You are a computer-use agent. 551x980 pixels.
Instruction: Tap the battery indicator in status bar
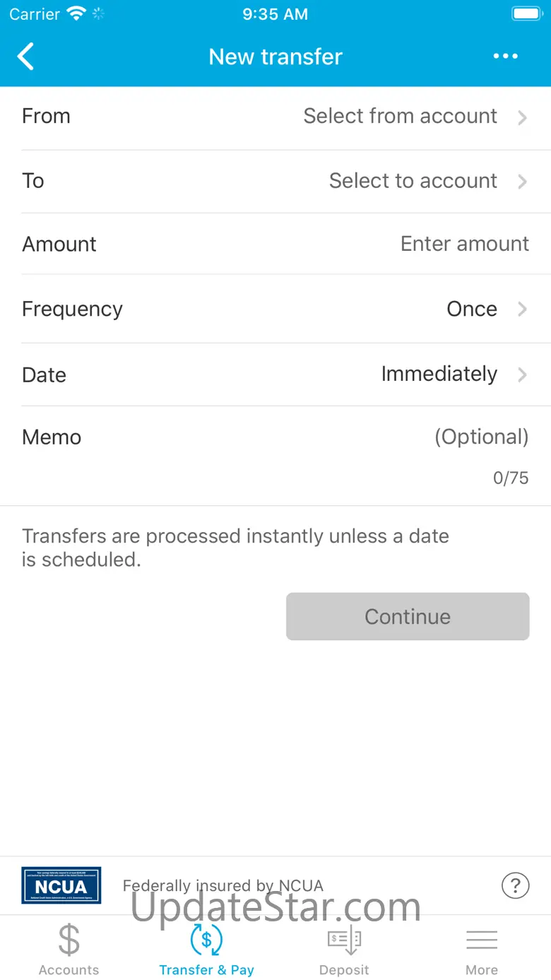pyautogui.click(x=526, y=13)
